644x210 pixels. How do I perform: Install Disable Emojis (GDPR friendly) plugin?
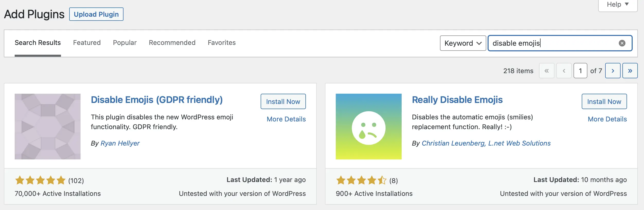tap(283, 101)
